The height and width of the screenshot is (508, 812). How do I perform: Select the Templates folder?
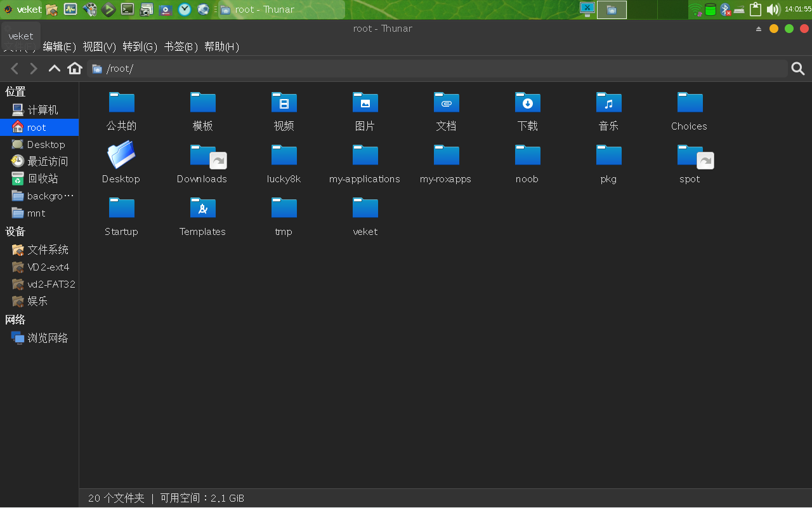click(x=202, y=216)
